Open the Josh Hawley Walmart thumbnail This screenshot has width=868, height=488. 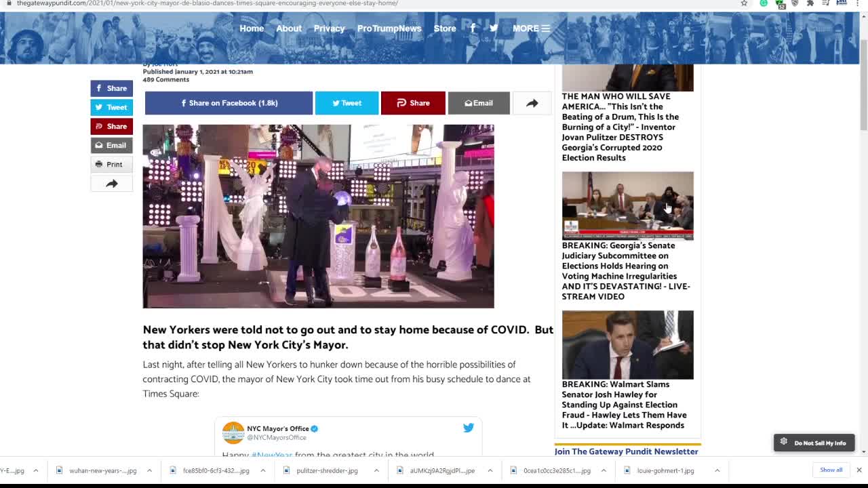pos(627,345)
